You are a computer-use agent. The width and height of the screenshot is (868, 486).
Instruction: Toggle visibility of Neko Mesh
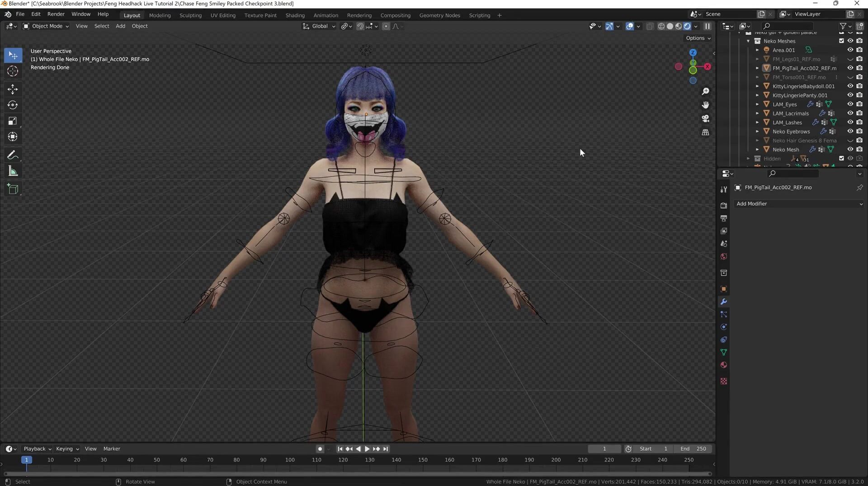coord(850,149)
